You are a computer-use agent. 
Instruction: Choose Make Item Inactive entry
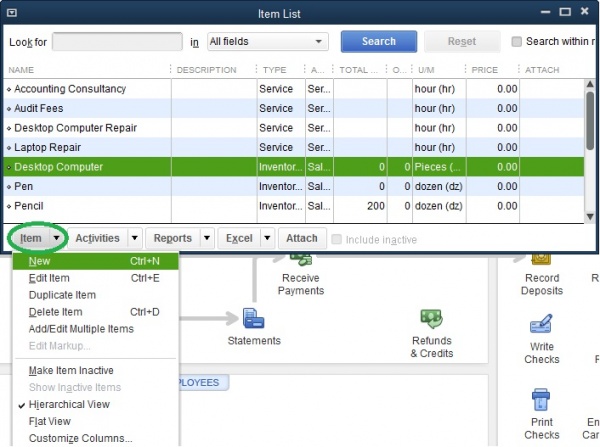pyautogui.click(x=96, y=370)
